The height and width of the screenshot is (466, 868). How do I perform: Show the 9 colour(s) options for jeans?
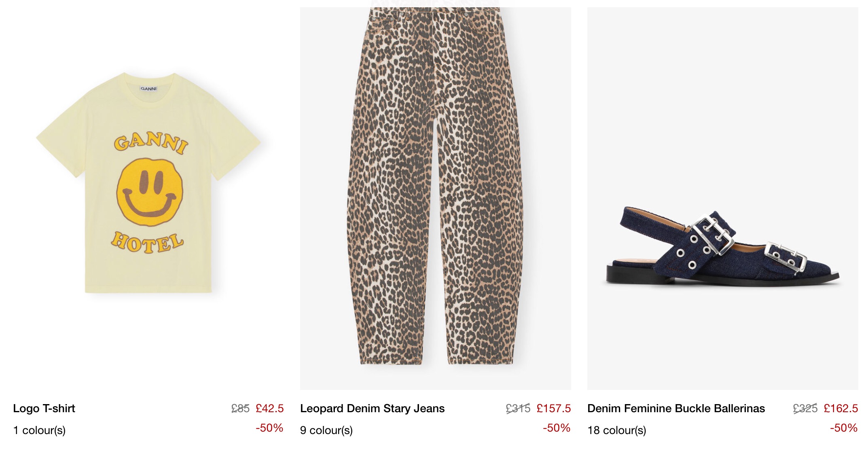pyautogui.click(x=326, y=430)
